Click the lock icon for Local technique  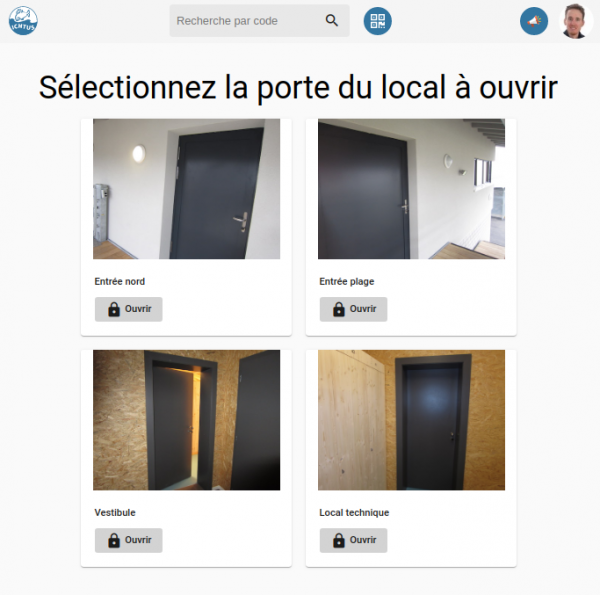[339, 540]
